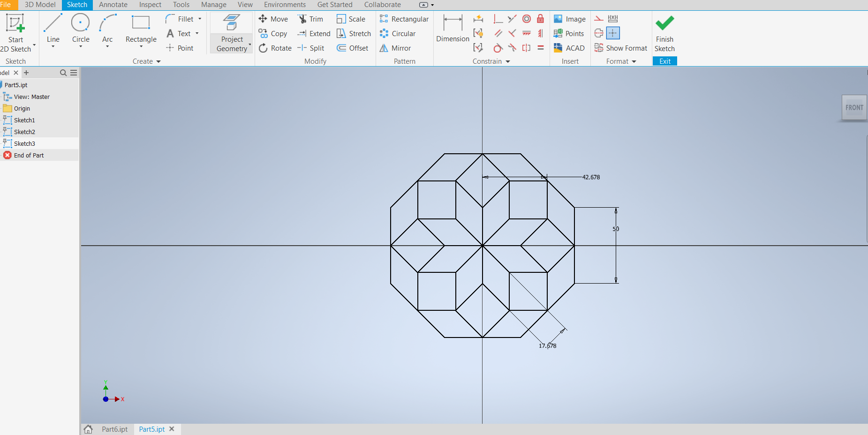Image resolution: width=868 pixels, height=435 pixels.
Task: Open the Fillet dropdown arrow
Action: click(x=200, y=19)
